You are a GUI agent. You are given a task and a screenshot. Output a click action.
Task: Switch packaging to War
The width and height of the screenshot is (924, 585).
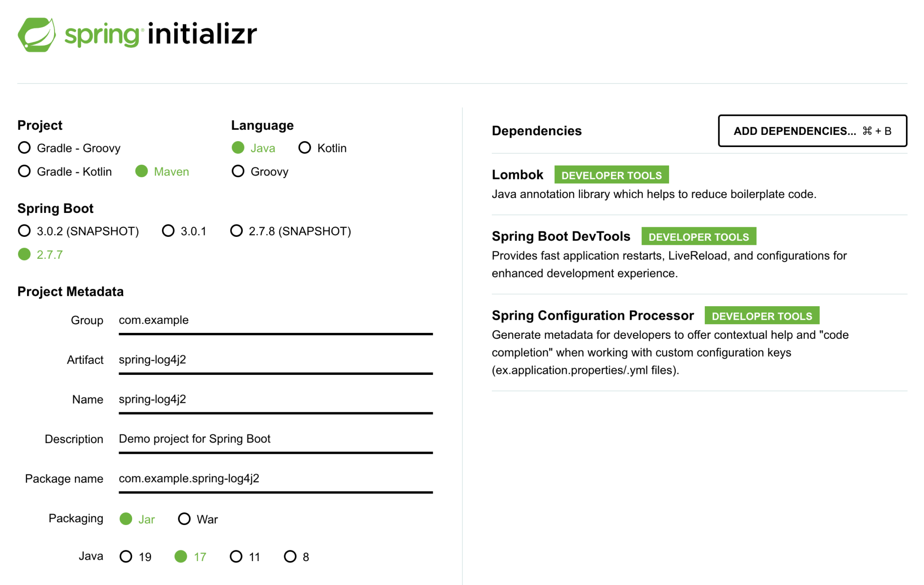pos(185,519)
